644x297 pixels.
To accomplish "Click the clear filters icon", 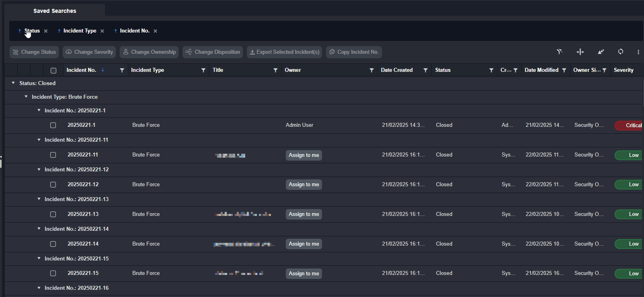I will [559, 52].
